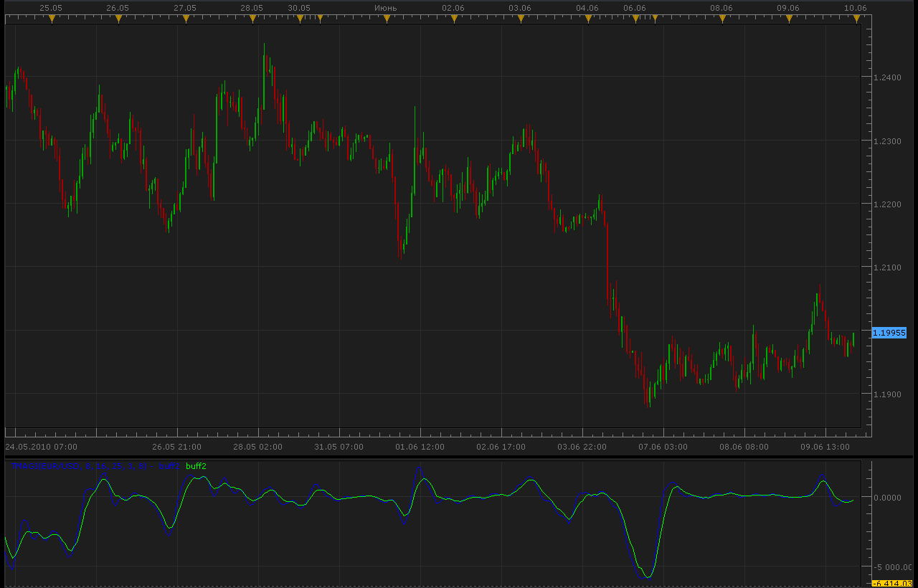Select the 26.05 21:00 time label
This screenshot has height=588, width=918.
point(176,447)
